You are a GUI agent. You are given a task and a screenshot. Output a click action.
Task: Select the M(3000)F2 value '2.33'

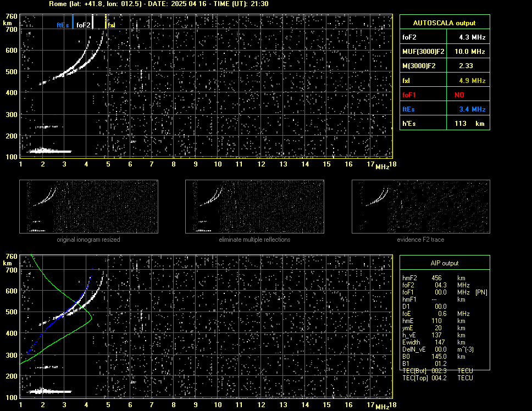click(465, 66)
